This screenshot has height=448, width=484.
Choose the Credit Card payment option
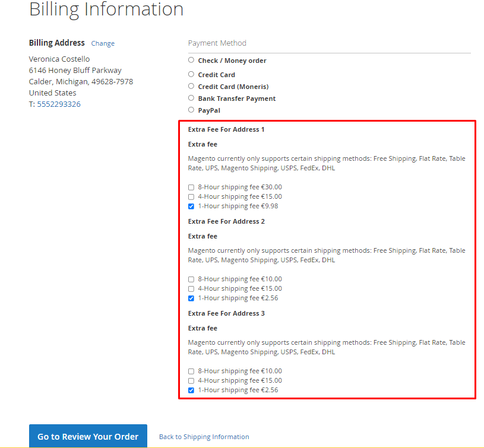(191, 74)
